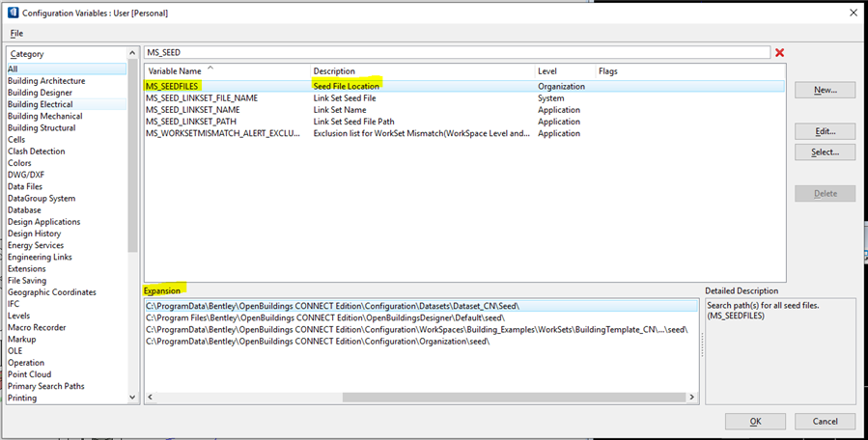
Task: Select the Dataset_CN\Seed\ expansion path
Action: (x=421, y=306)
